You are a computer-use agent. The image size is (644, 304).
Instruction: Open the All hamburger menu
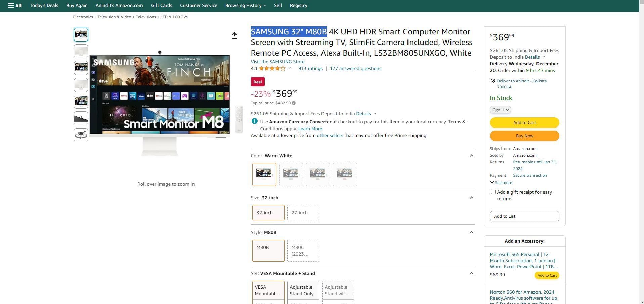(15, 6)
